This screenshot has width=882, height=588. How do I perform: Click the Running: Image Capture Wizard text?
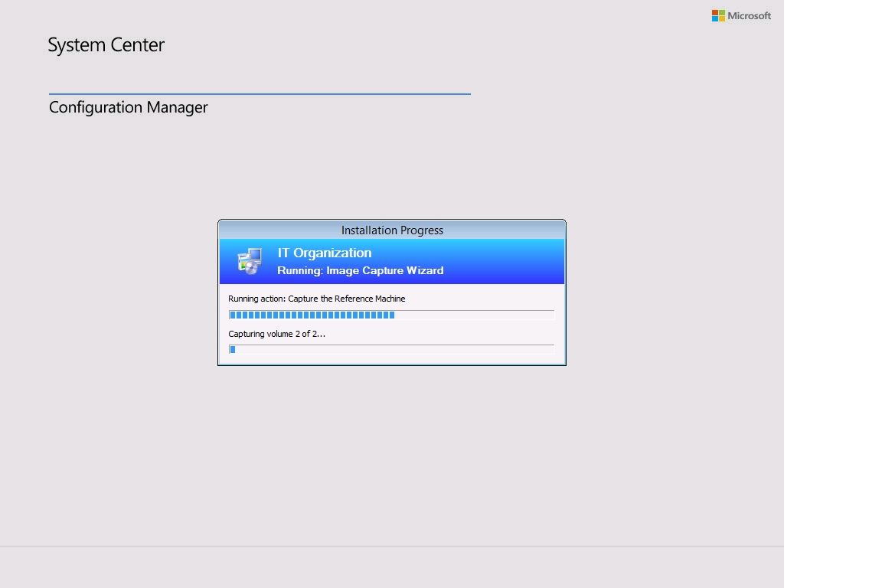(360, 270)
